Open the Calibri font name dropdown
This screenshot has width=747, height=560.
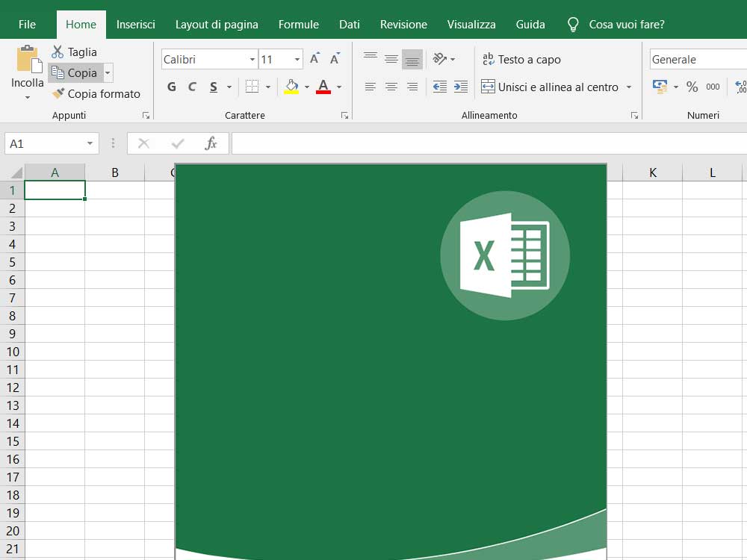pos(252,60)
